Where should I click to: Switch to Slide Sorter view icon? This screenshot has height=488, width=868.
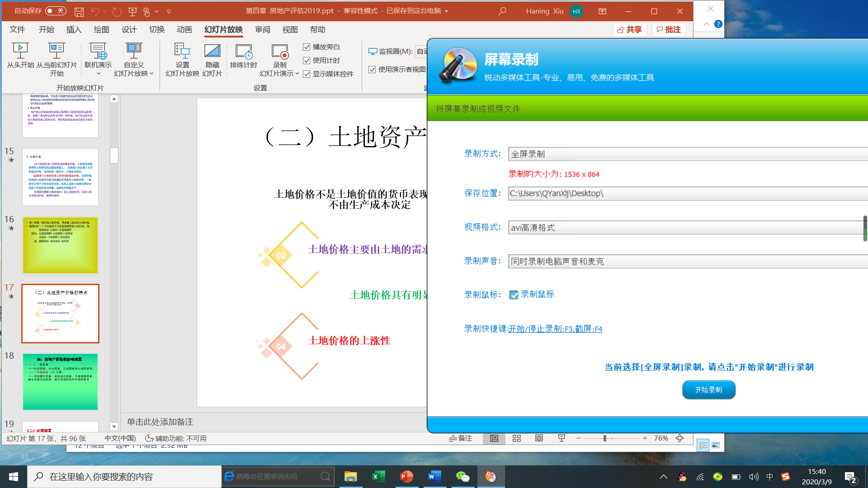517,438
